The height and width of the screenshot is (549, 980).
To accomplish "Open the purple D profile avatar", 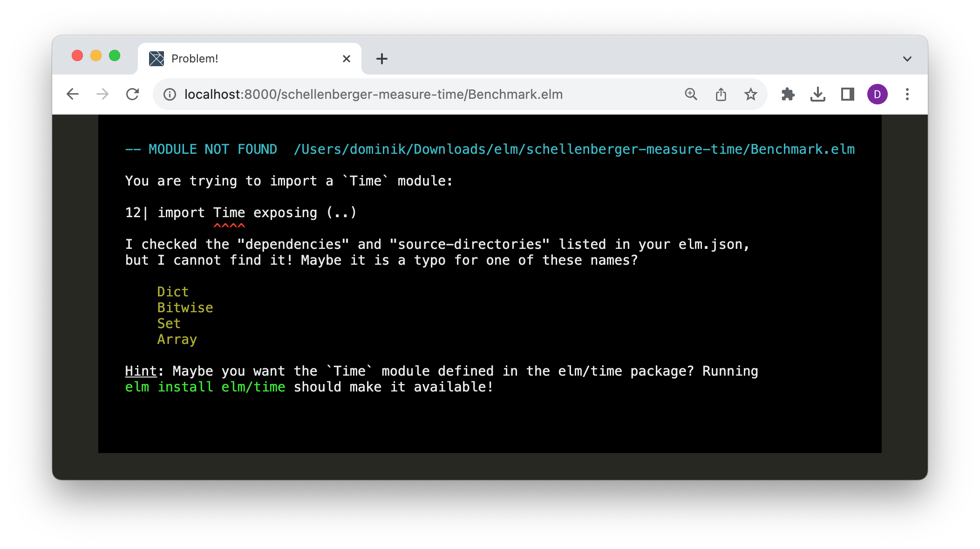I will tap(878, 94).
